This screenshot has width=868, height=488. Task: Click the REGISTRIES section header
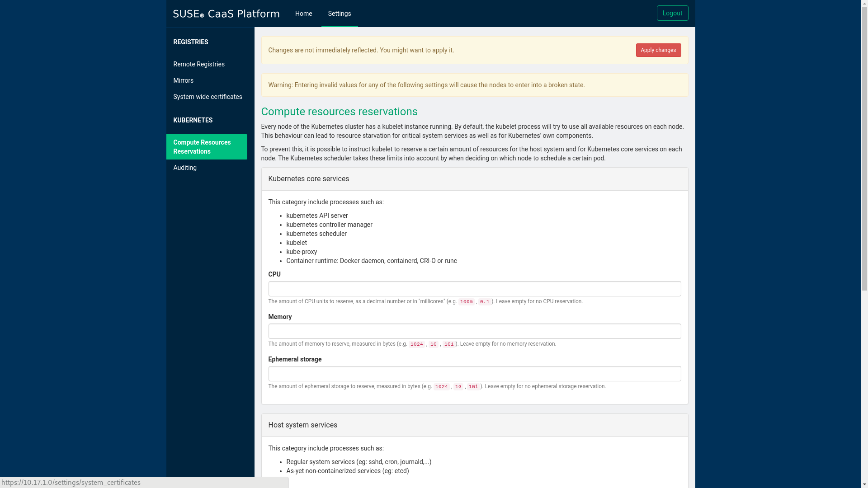191,42
